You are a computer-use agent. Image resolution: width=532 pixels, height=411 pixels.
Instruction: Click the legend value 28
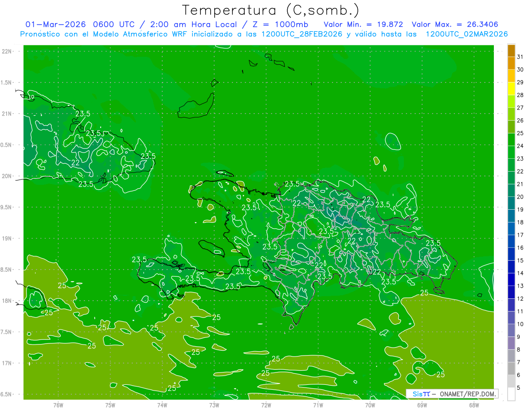(x=520, y=95)
